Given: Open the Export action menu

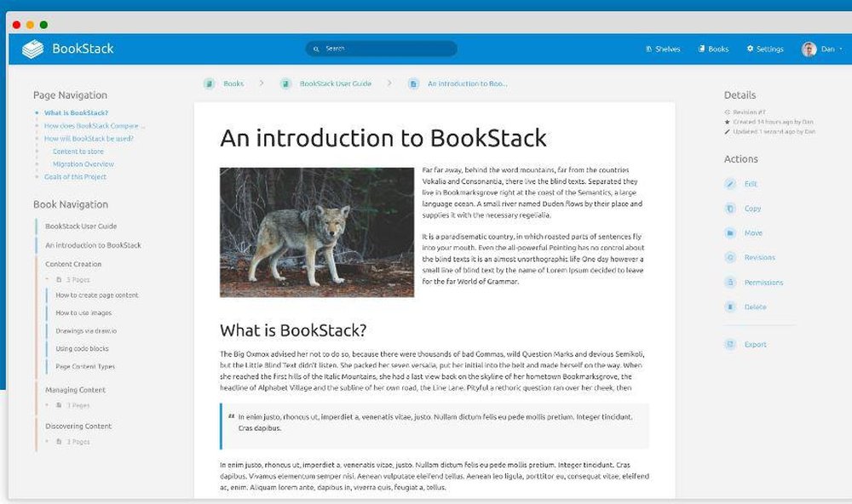Looking at the screenshot, I should click(755, 344).
